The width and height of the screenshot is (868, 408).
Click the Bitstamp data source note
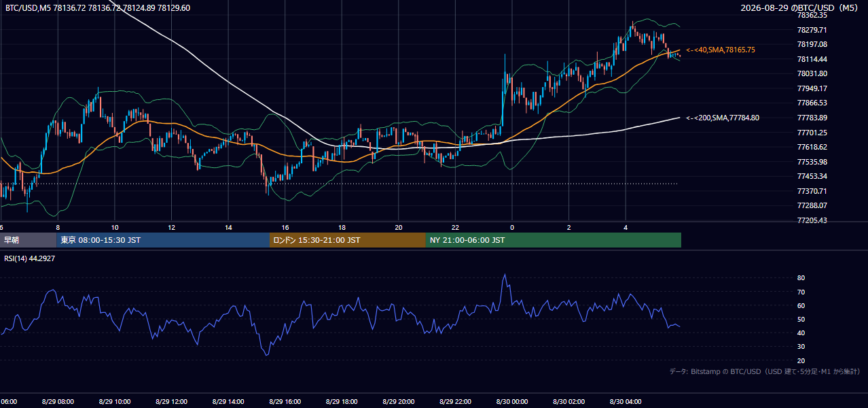coord(765,371)
